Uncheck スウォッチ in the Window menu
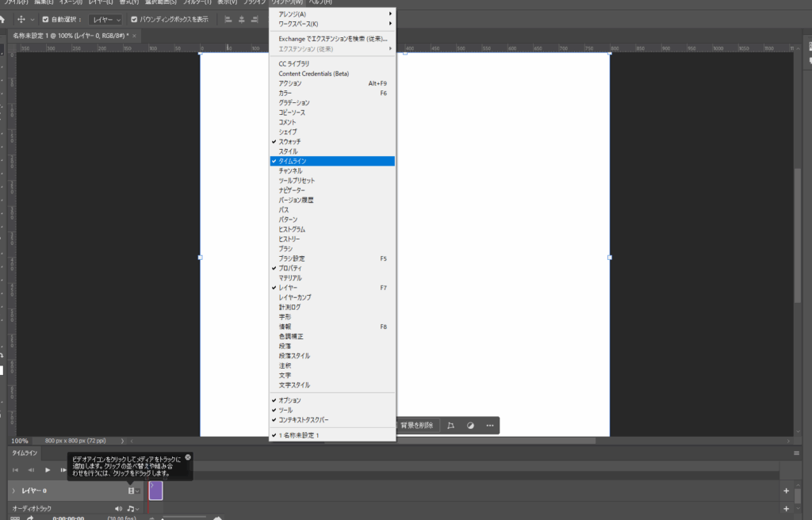 [289, 141]
